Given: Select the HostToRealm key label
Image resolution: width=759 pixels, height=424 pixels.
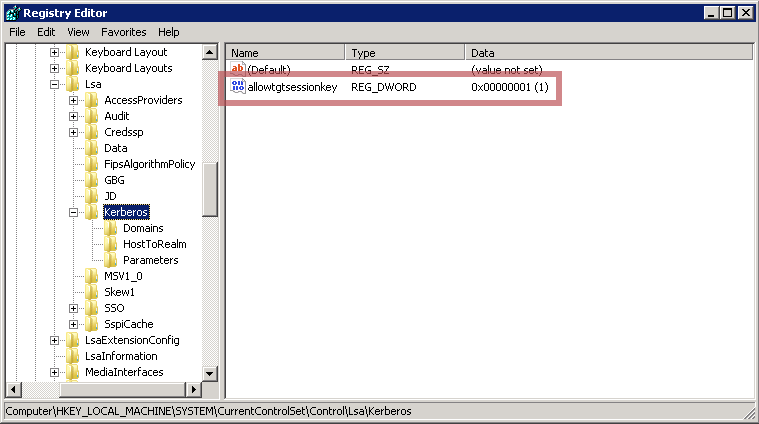Looking at the screenshot, I should point(154,244).
